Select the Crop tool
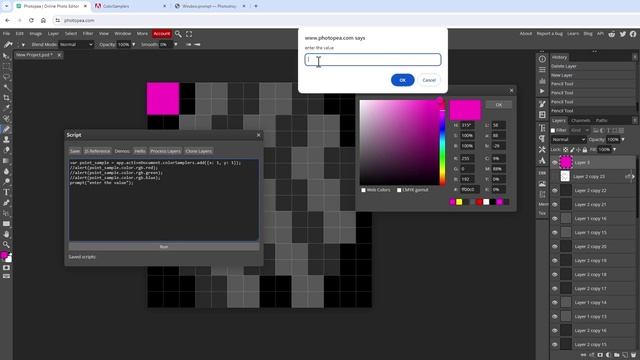The height and width of the screenshot is (360, 640). [x=6, y=98]
